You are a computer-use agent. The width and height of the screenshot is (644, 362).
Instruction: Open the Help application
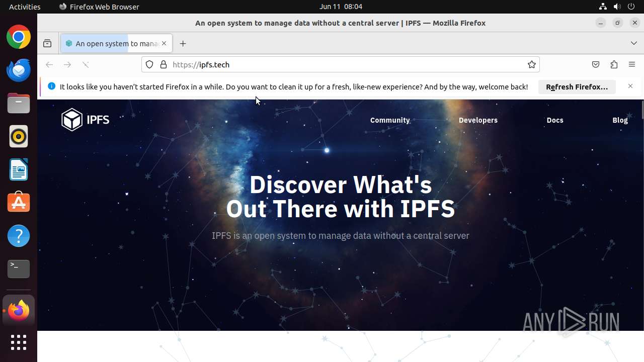pos(19,236)
